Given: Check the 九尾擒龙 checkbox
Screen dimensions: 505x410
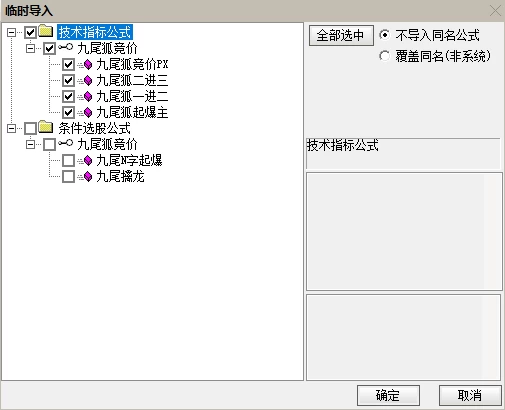Looking at the screenshot, I should coord(68,177).
